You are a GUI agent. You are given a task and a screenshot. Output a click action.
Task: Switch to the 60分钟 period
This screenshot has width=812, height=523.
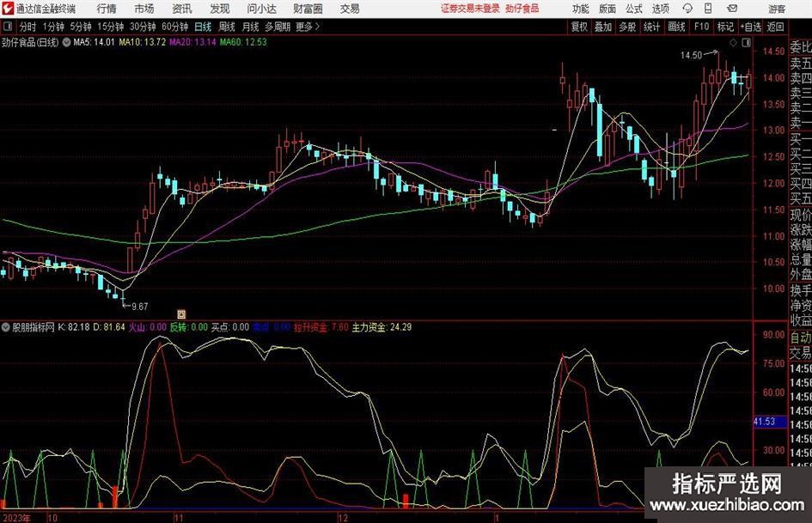coord(175,27)
